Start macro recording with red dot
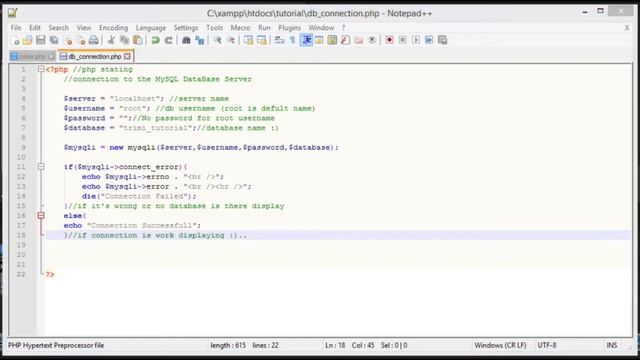 point(389,40)
